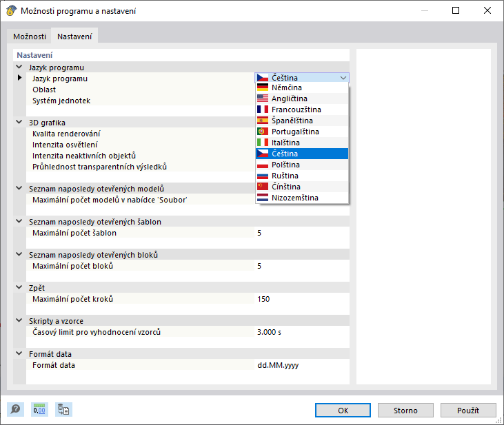Open the help icon at bottom left

15,410
